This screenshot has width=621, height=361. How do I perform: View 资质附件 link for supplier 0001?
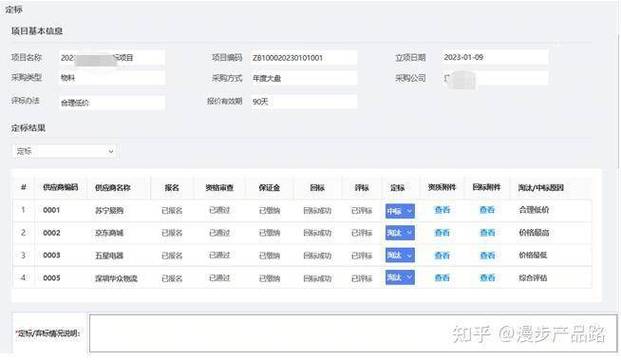coord(442,210)
